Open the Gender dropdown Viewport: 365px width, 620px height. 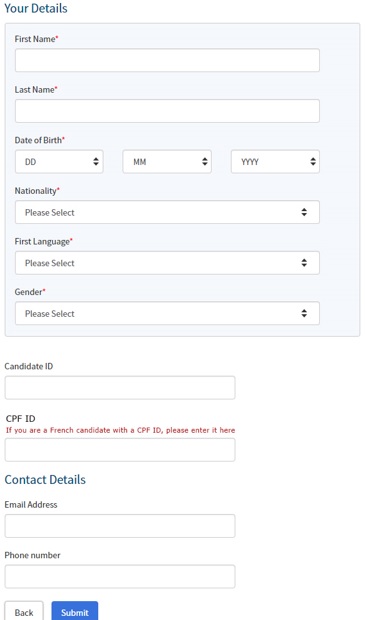(x=167, y=314)
